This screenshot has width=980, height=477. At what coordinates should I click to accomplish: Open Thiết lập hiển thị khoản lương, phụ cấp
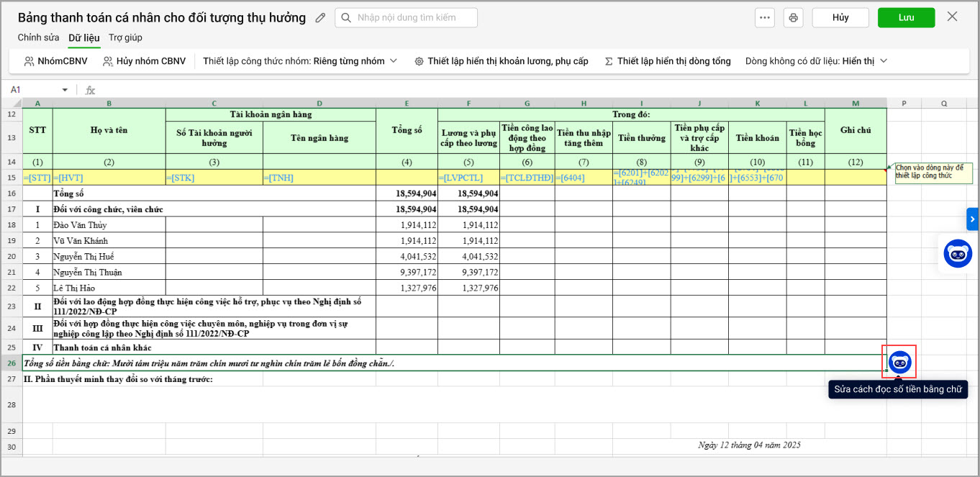pos(502,61)
